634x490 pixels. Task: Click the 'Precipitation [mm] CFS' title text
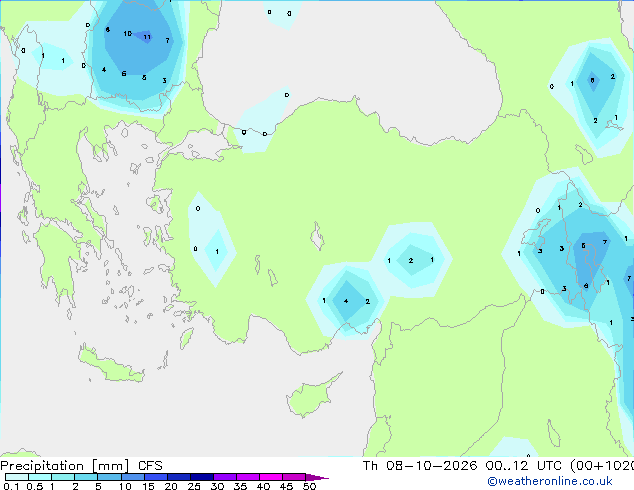point(81,466)
